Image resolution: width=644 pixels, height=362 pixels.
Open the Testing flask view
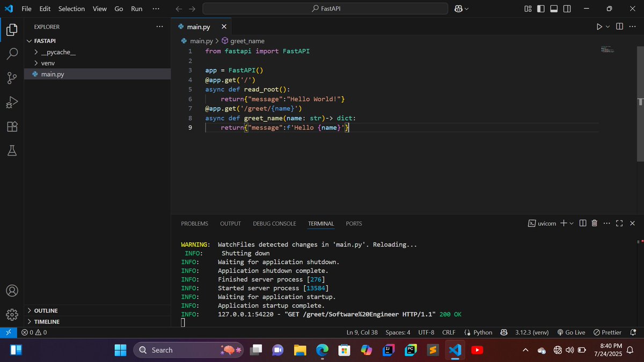(x=12, y=151)
